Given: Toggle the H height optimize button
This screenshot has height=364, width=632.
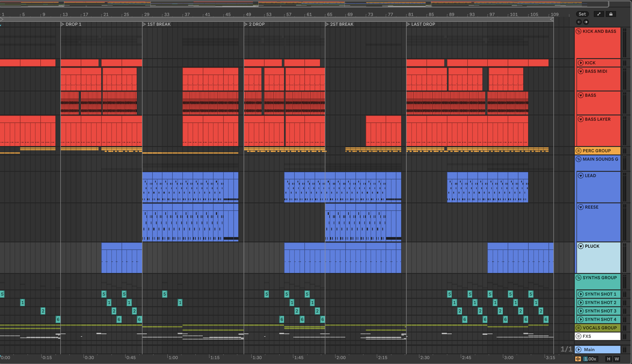Looking at the screenshot, I should [609, 359].
